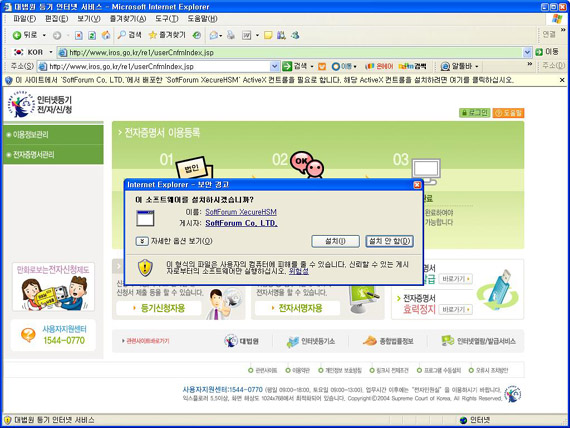
Task: Open the 보기(V) menu
Action: coord(89,18)
